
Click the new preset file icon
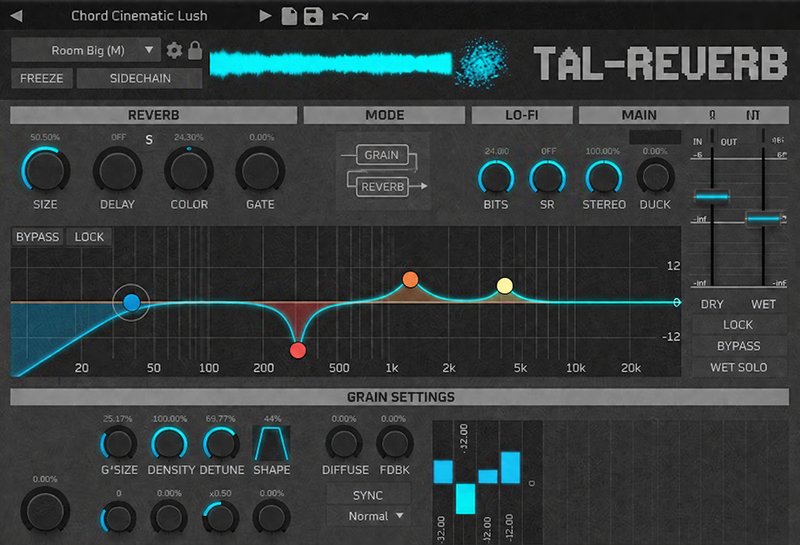click(x=289, y=16)
